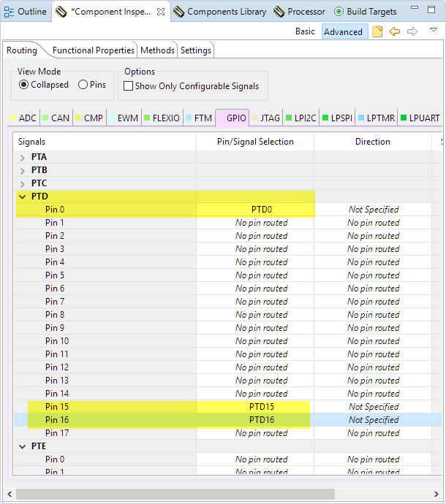Collapse the PTD signal group
The width and height of the screenshot is (446, 504).
(x=23, y=196)
